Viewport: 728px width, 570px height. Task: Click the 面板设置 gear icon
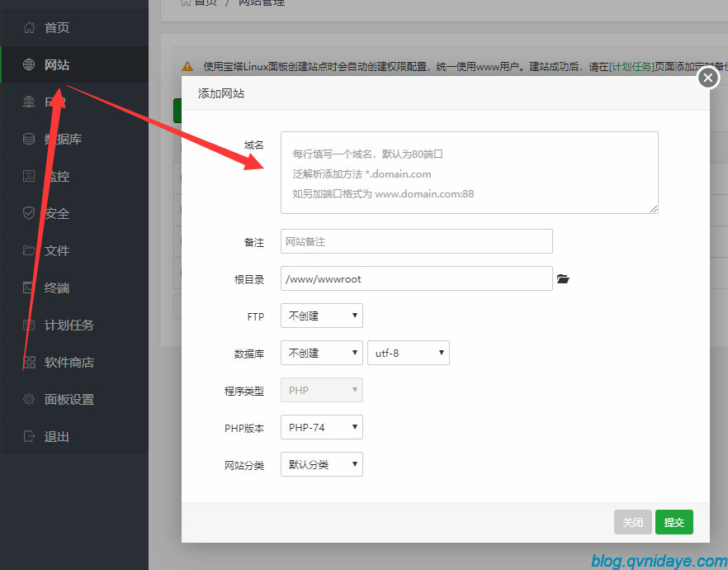tap(29, 399)
